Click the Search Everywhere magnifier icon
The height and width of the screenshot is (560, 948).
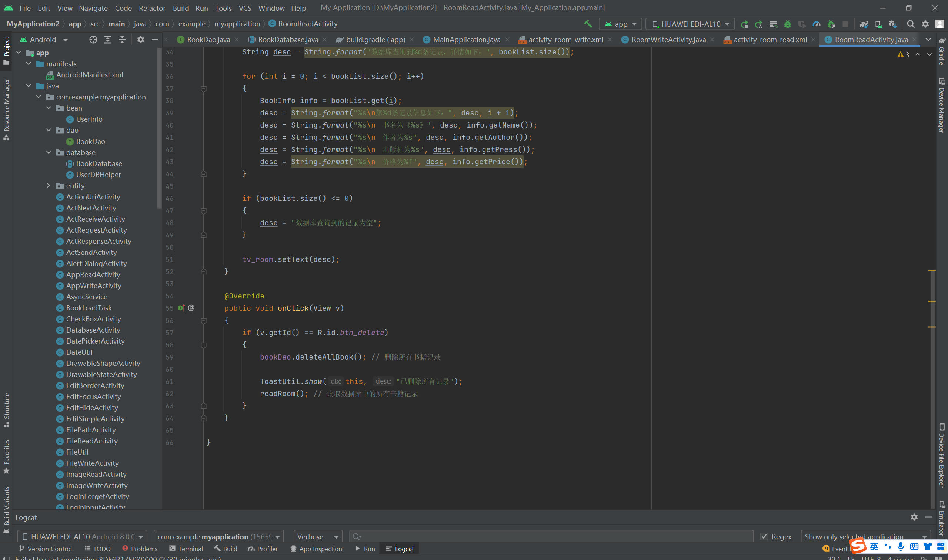click(911, 24)
